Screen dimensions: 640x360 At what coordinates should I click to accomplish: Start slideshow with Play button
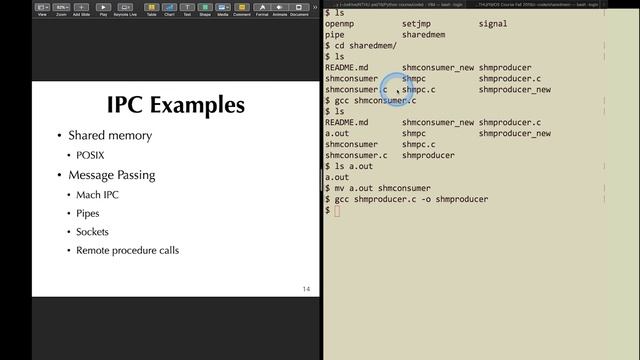[103, 7]
